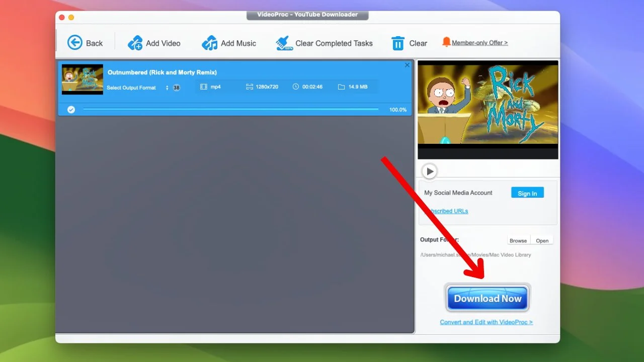Remove the Outnumbered task with X
The height and width of the screenshot is (362, 644).
(407, 65)
